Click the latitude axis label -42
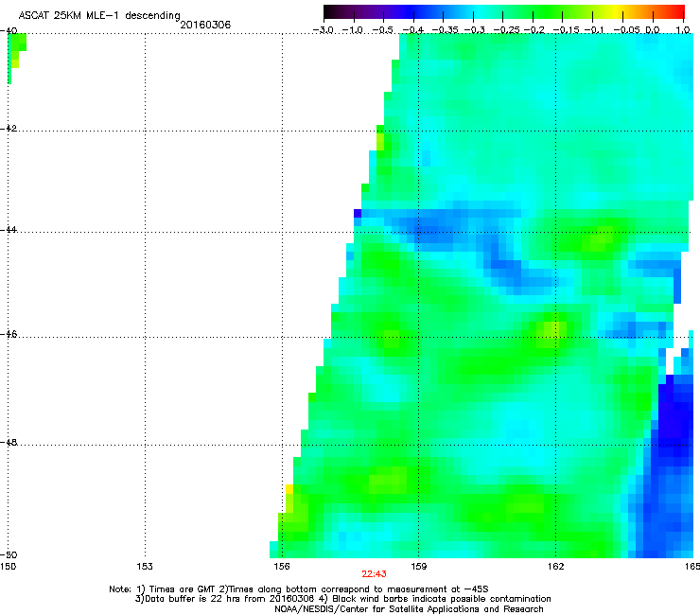The width and height of the screenshot is (700, 615). [9, 128]
